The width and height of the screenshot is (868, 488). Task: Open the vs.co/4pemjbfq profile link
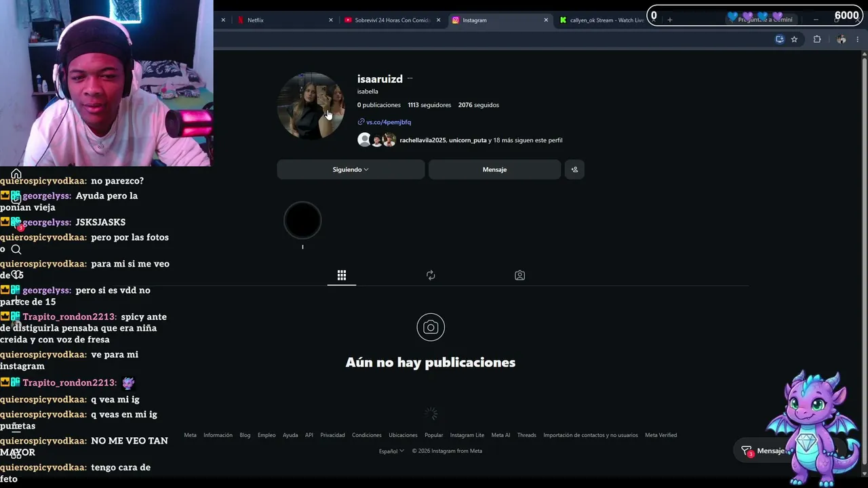(389, 122)
